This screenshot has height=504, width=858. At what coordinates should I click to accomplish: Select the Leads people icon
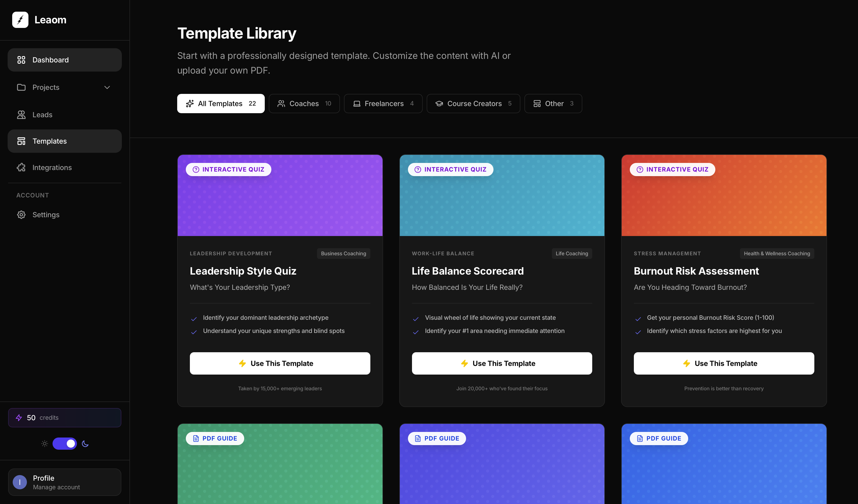(21, 115)
